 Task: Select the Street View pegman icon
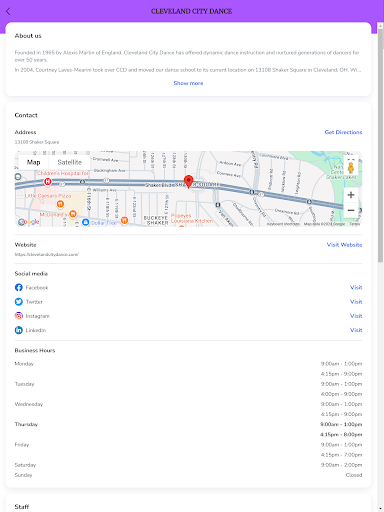click(351, 167)
